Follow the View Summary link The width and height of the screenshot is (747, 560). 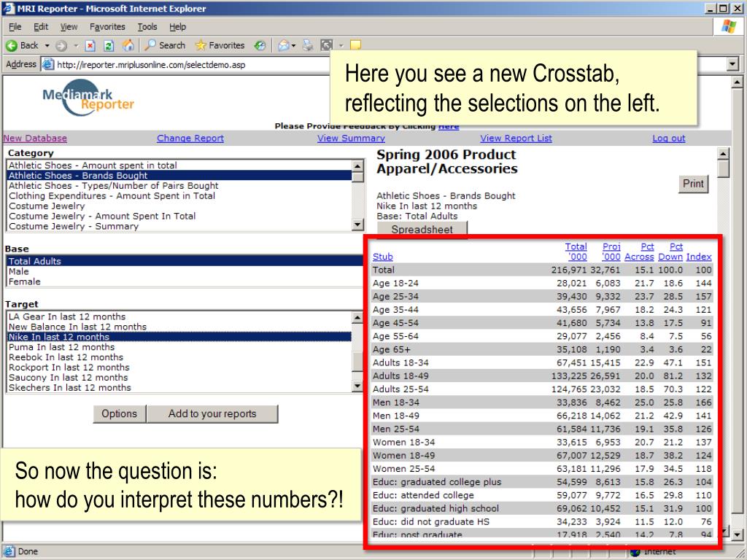(x=351, y=138)
